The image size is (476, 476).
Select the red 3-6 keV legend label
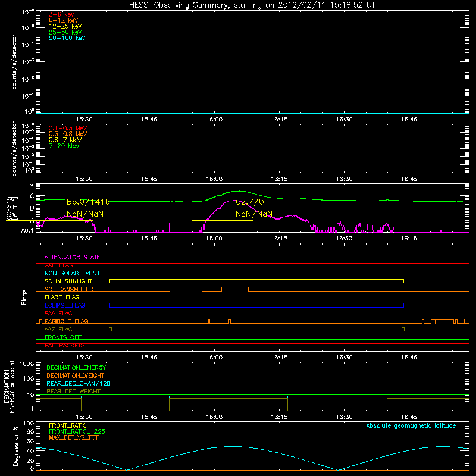[62, 14]
